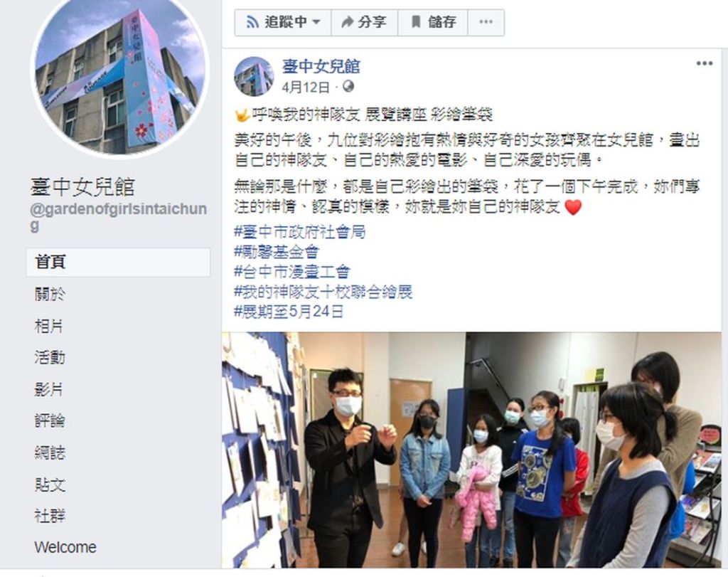The height and width of the screenshot is (577, 728).
Task: Click the globe privacy icon of post
Action: 348,86
